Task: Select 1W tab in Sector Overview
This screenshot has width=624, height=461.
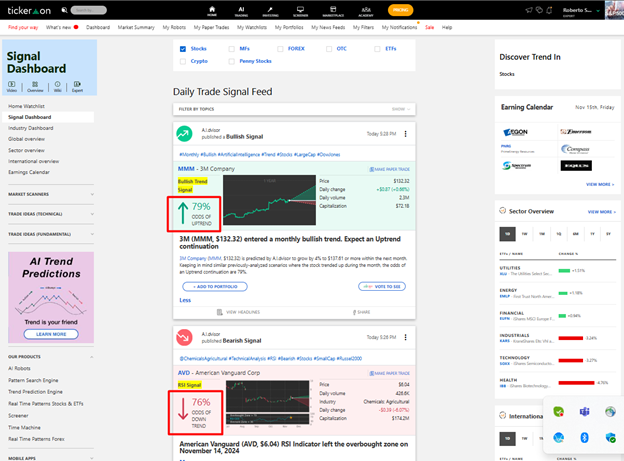Action: (525, 234)
